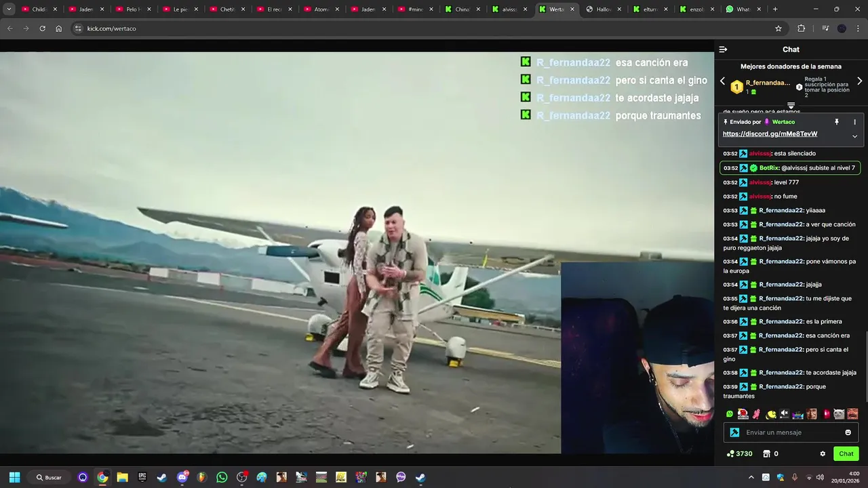
Task: Insert the muted speaker emote
Action: coord(785,414)
